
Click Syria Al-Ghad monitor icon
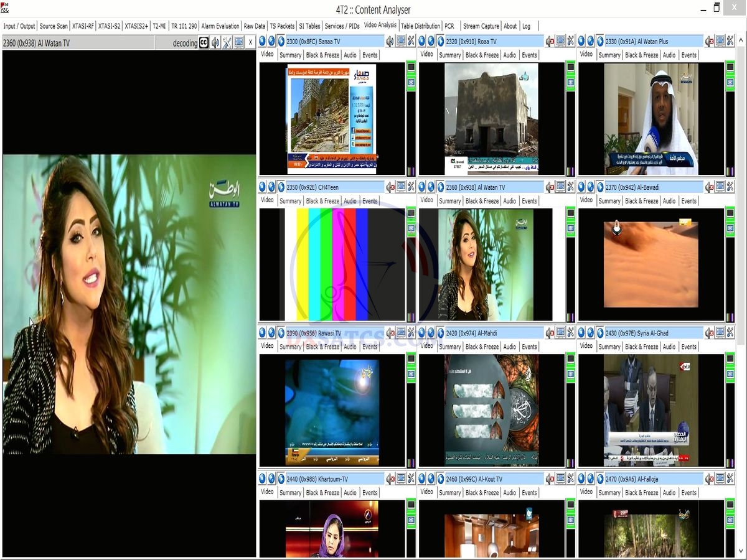(720, 333)
